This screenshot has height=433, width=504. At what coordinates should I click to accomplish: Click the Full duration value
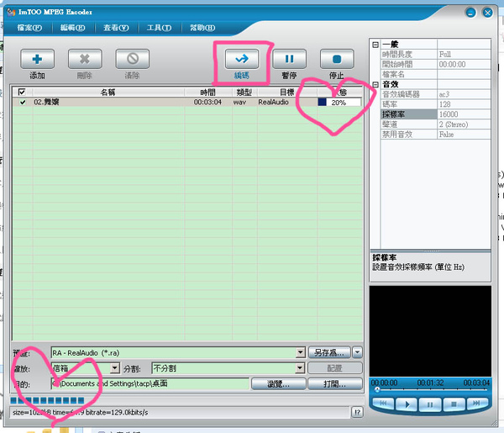click(x=445, y=55)
